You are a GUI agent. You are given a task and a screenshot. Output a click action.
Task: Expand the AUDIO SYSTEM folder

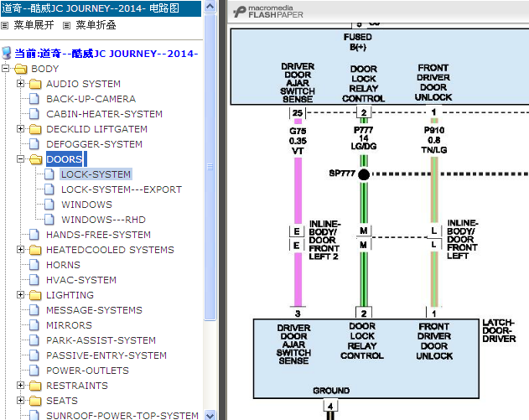point(20,83)
